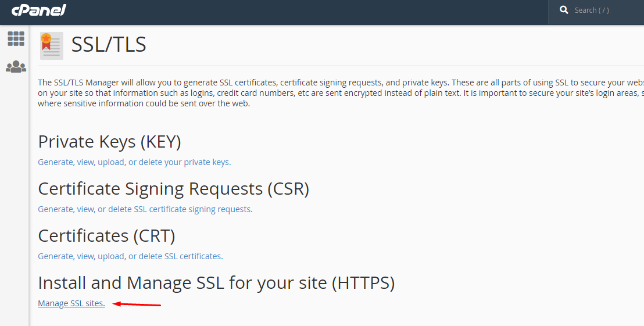Select Certificate Signing Requests (CSR) heading
This screenshot has height=326, width=644.
(173, 189)
